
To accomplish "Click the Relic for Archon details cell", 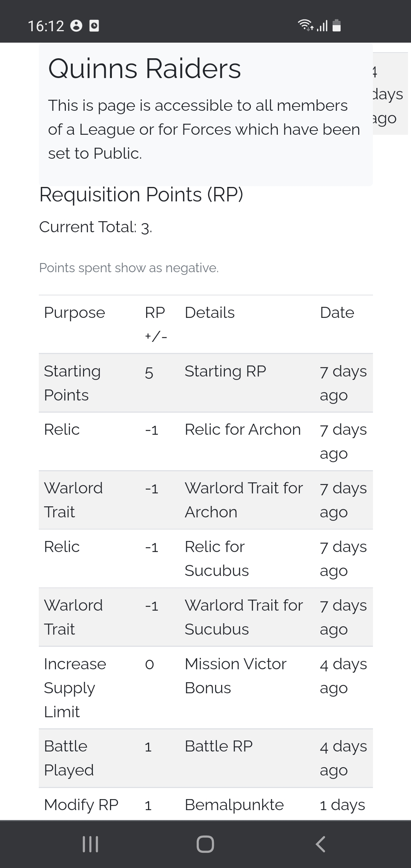I will tap(243, 430).
